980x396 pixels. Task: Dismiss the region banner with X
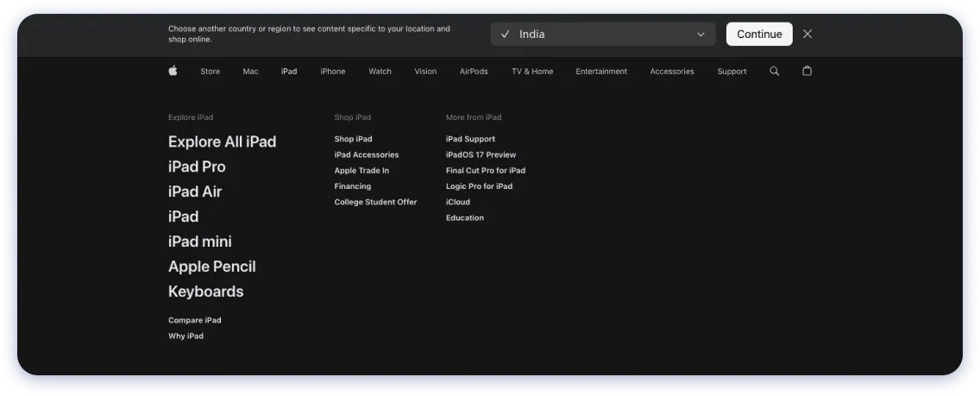(807, 34)
